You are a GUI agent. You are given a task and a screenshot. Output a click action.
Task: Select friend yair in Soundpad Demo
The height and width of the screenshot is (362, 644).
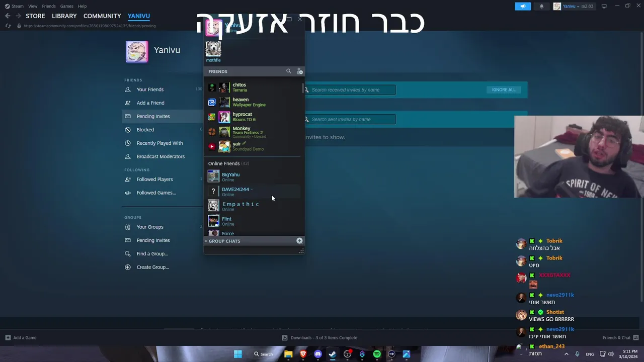pos(253,146)
